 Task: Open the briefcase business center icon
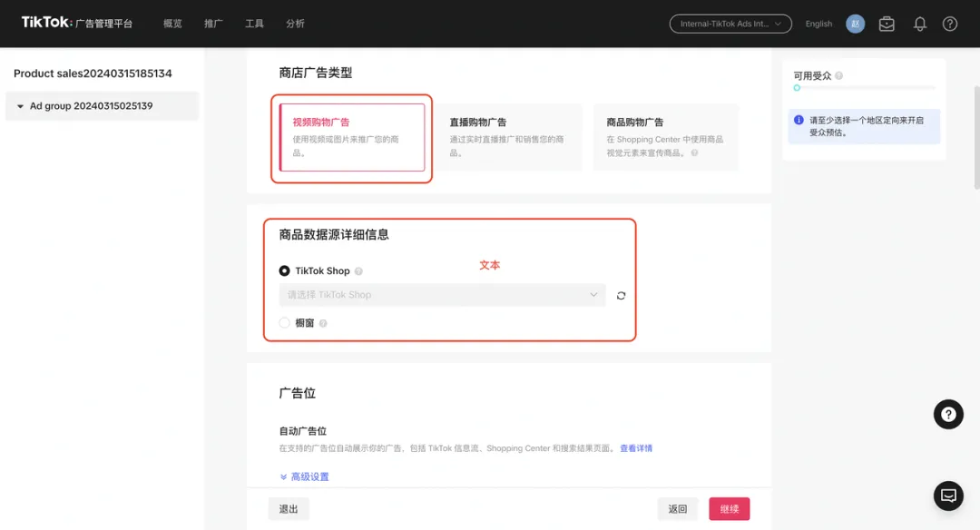click(887, 24)
